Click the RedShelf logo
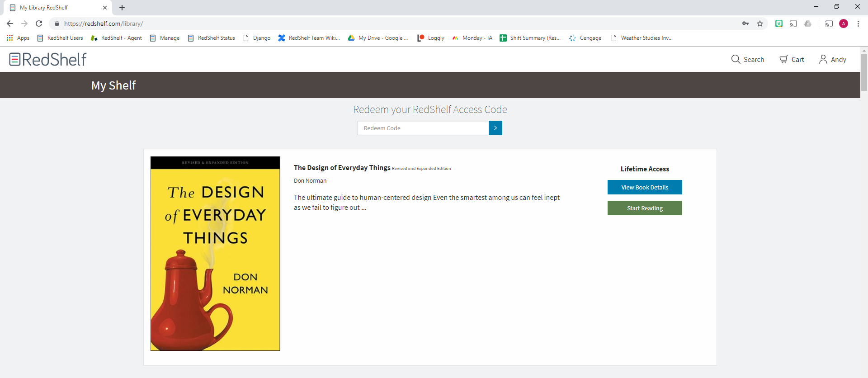Screen dimensions: 868x378 (48, 59)
